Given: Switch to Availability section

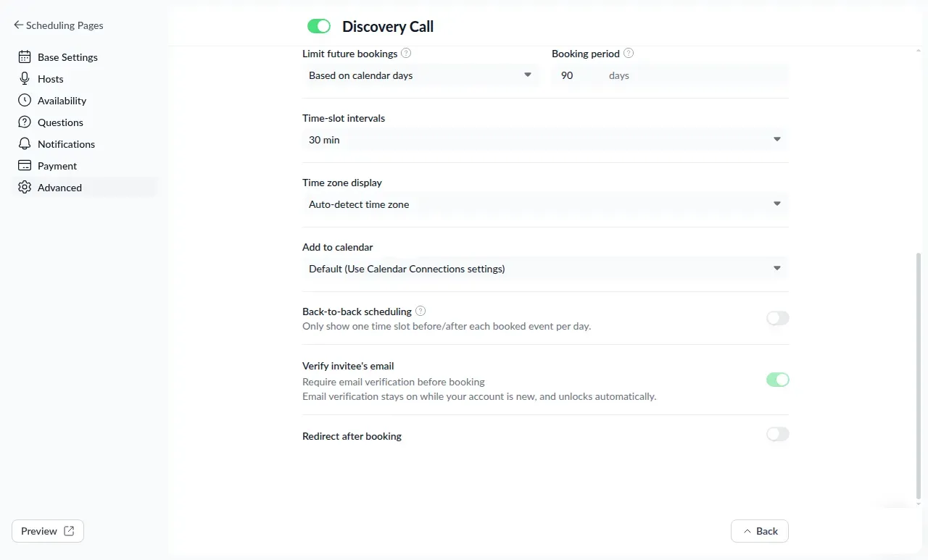Looking at the screenshot, I should point(85,101).
